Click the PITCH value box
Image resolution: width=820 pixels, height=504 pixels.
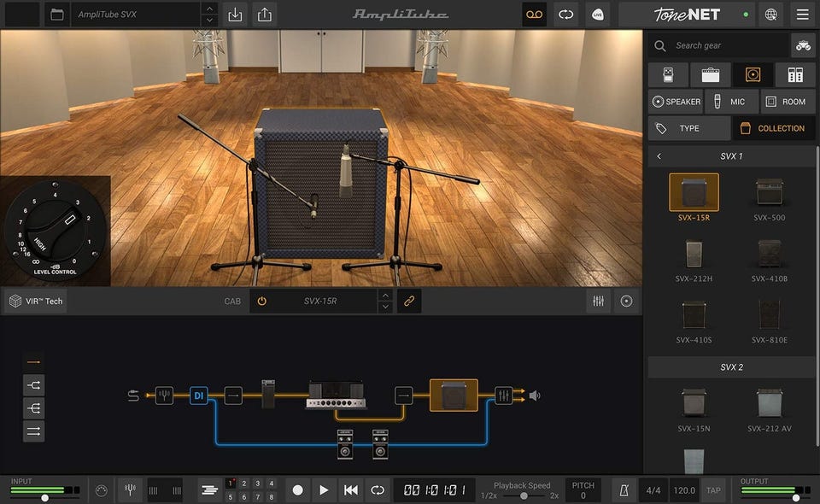pyautogui.click(x=583, y=490)
